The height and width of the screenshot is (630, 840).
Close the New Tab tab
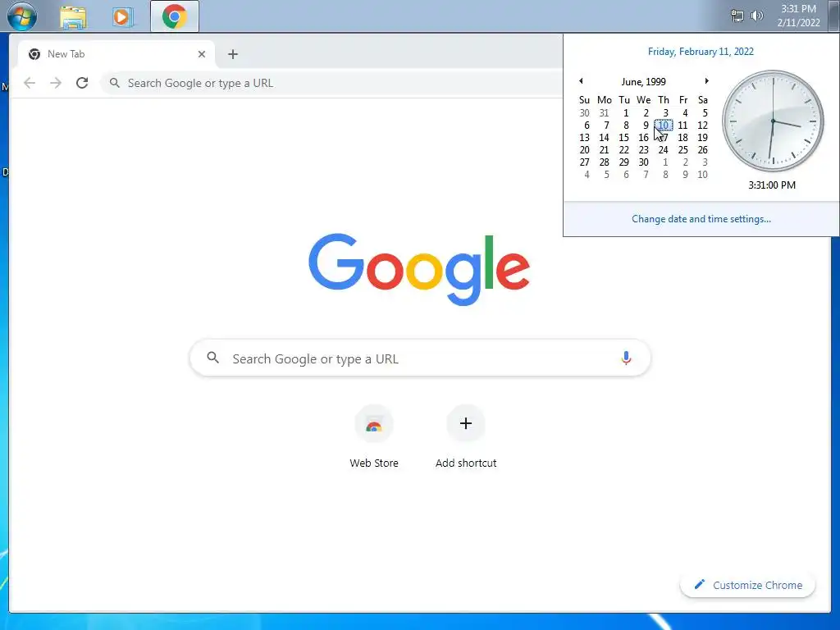(202, 54)
